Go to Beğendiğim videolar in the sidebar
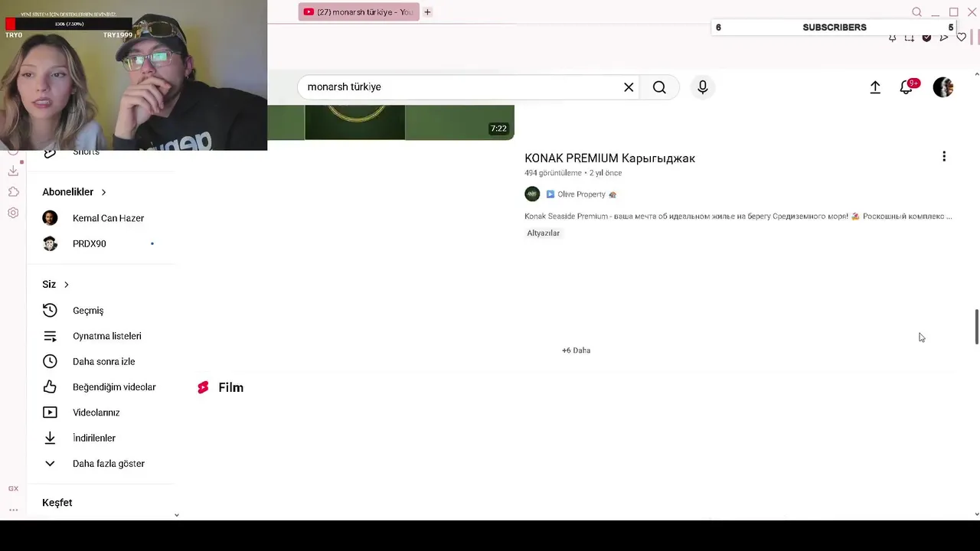980x551 pixels. [114, 387]
